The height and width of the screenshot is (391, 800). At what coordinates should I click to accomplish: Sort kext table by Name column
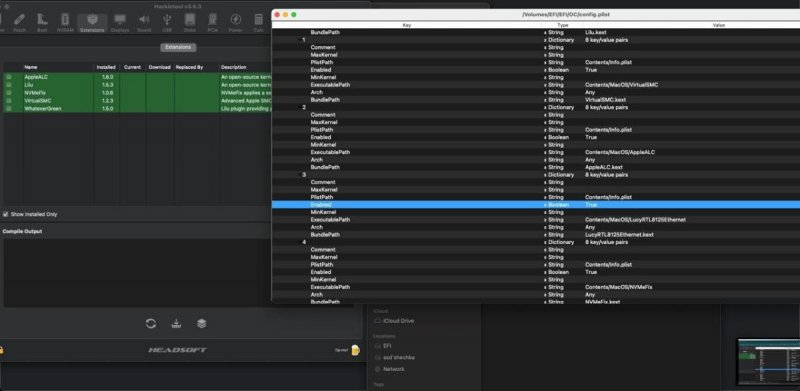tap(58, 67)
